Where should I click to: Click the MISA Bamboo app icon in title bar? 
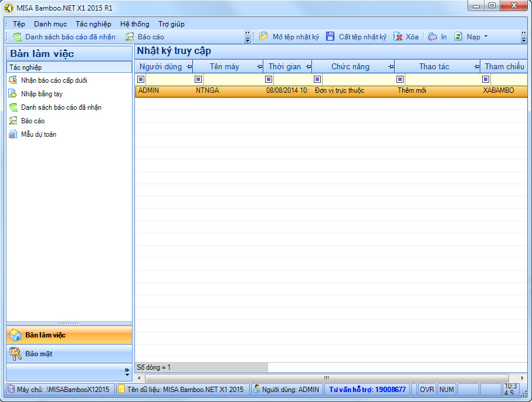[x=9, y=8]
